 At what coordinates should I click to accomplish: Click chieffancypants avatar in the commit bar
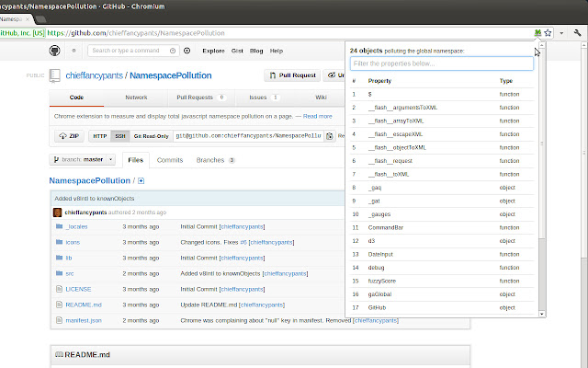57,213
